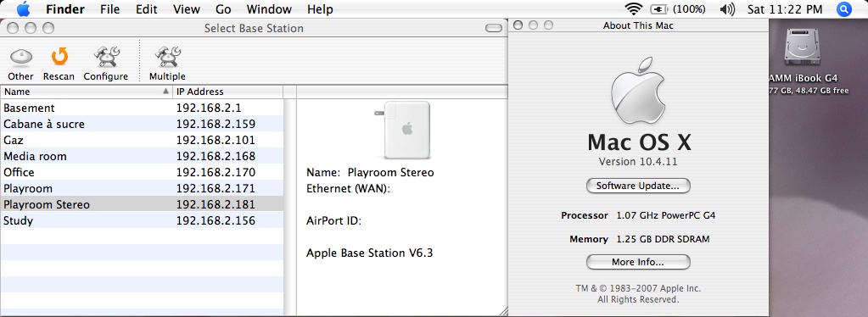This screenshot has height=317, width=868.
Task: Click the Select Base Station title bar
Action: (254, 28)
